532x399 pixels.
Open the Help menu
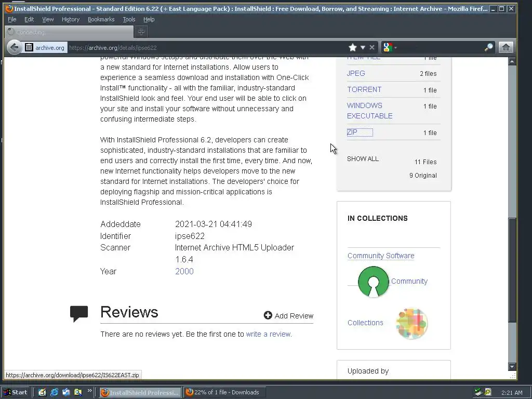pyautogui.click(x=149, y=19)
